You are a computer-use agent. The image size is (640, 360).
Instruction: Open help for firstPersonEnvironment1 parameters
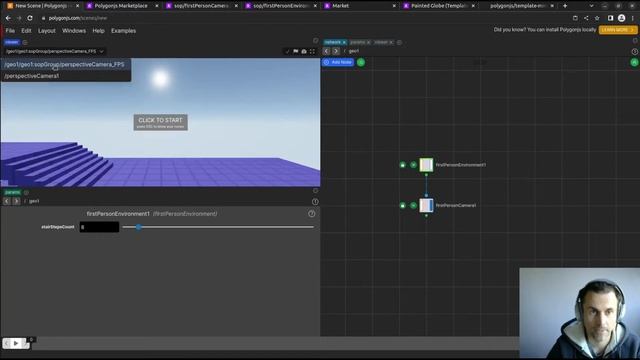click(x=311, y=213)
